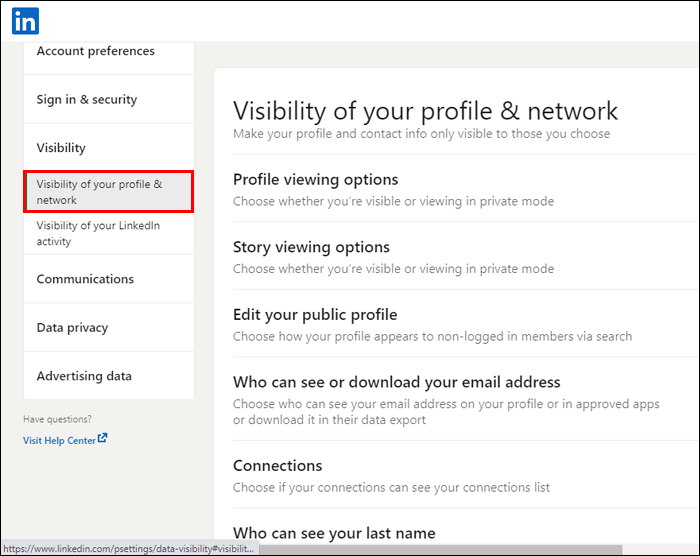This screenshot has height=556, width=700.
Task: Open Edit your public profile
Action: coord(315,315)
